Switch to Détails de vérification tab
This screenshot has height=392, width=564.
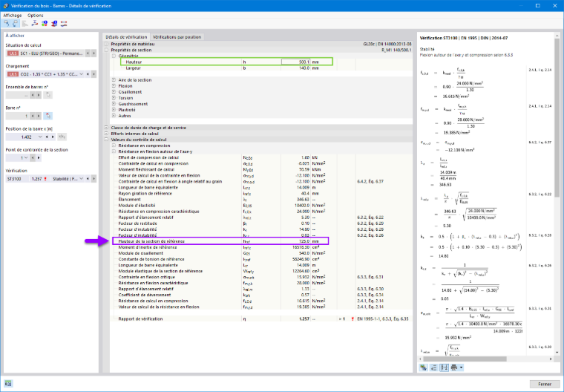click(126, 36)
